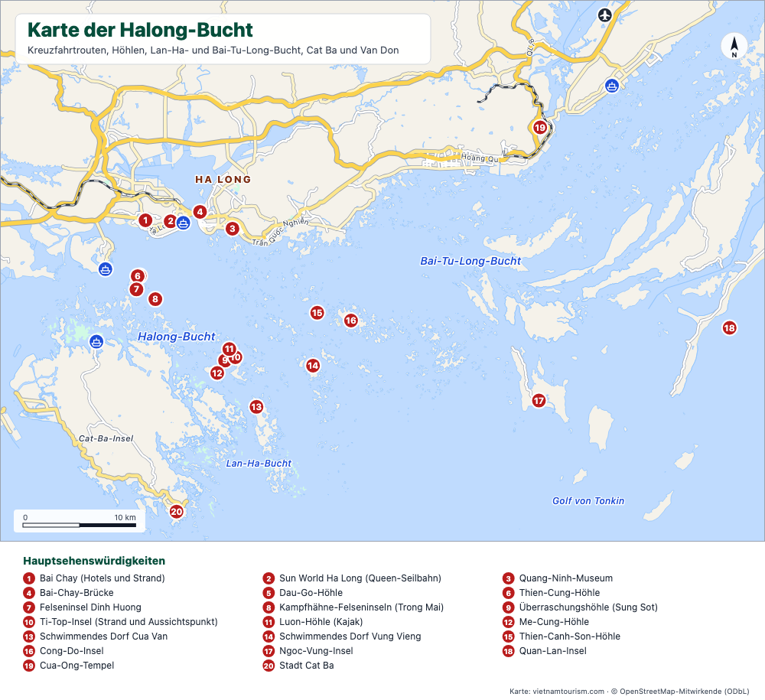Viewport: 765px width, 700px height.
Task: Click legend entry 'Quang-Ninh-Museum'
Action: pos(558,578)
